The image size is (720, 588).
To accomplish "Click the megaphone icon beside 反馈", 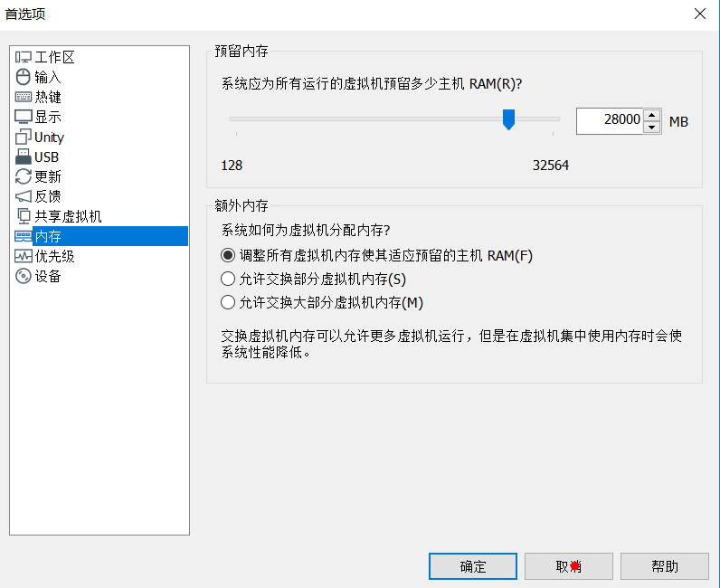I will (x=23, y=196).
